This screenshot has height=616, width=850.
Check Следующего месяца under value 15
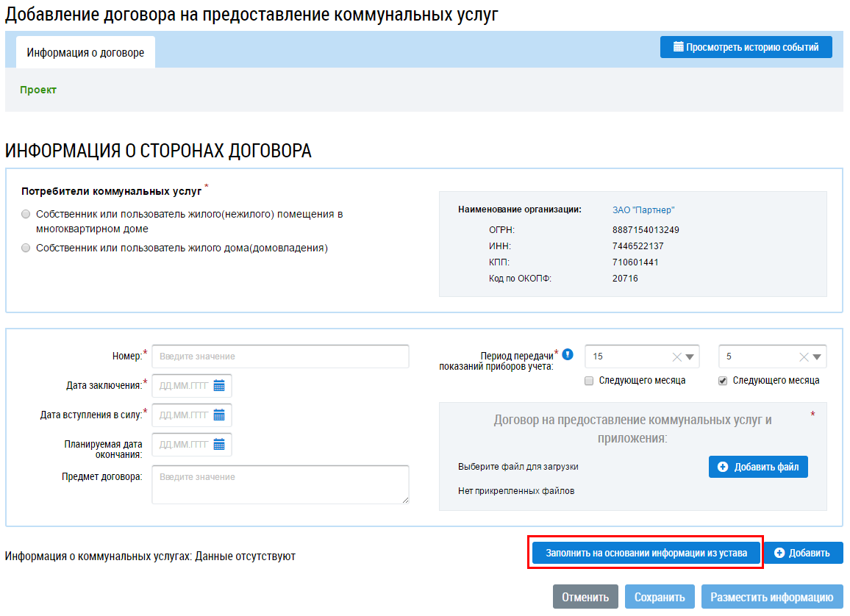click(x=589, y=381)
